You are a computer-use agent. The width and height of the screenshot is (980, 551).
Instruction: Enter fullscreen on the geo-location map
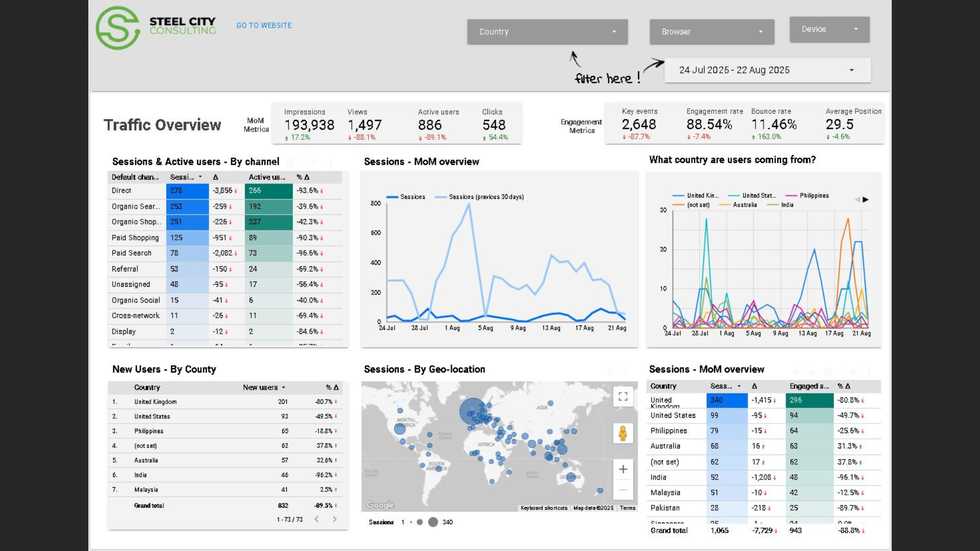[623, 396]
